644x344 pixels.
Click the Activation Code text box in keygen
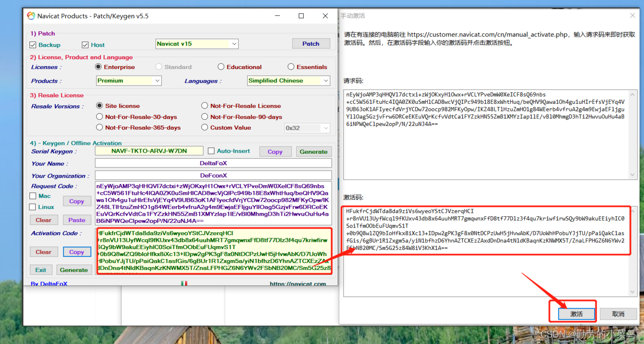213,251
